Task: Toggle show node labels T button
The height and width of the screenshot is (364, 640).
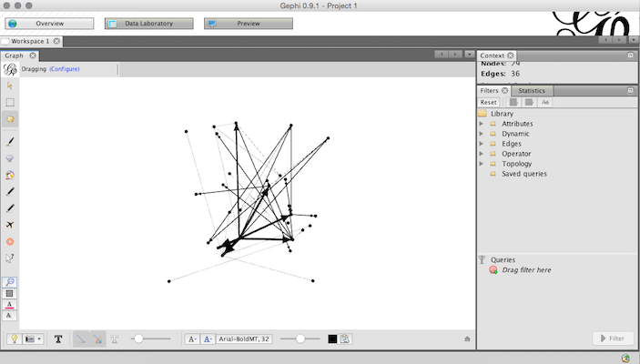Action: coord(58,339)
